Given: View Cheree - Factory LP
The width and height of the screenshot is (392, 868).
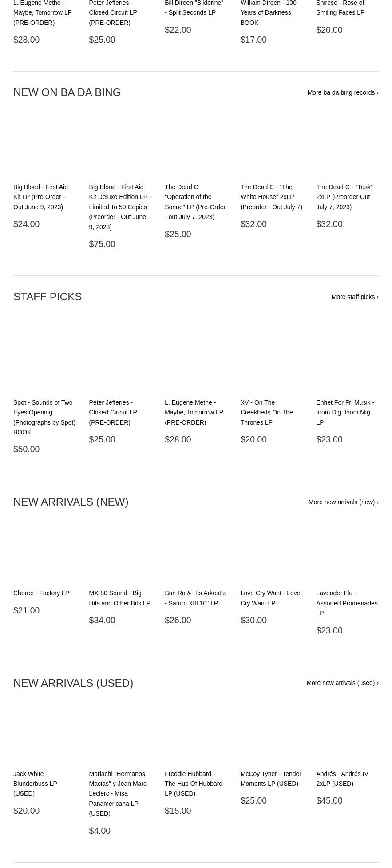Looking at the screenshot, I should (x=41, y=593).
